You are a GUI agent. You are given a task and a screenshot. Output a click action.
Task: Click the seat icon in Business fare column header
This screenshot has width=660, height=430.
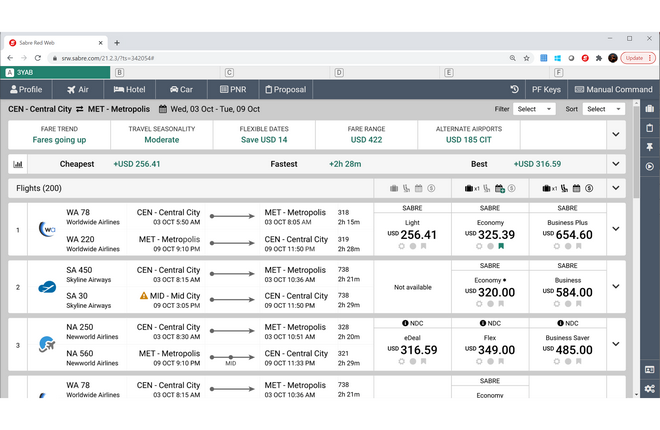tap(564, 188)
